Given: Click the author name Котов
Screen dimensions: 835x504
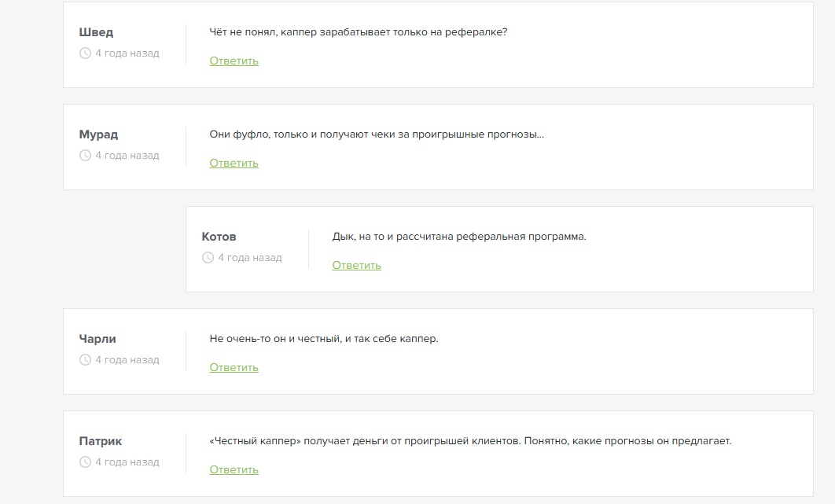Looking at the screenshot, I should (219, 237).
